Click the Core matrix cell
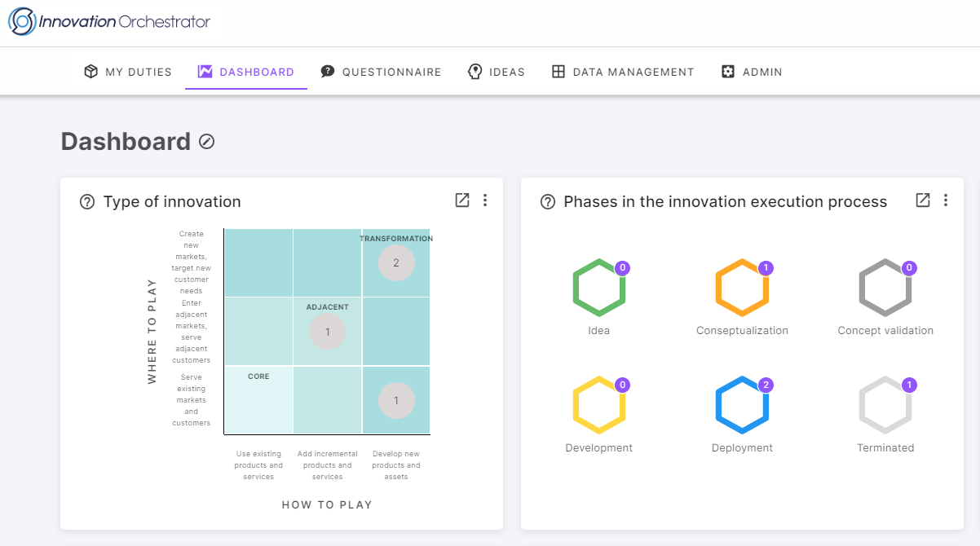980x546 pixels. tap(258, 400)
